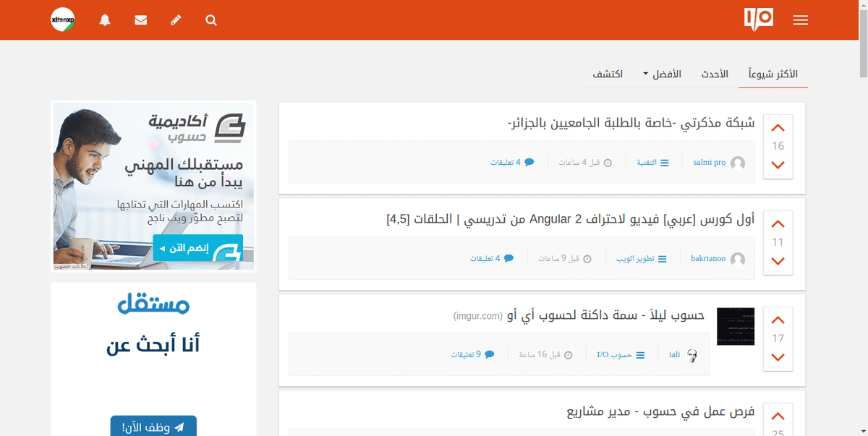The image size is (868, 436).
Task: Switch to اكتشف tab
Action: tap(608, 74)
